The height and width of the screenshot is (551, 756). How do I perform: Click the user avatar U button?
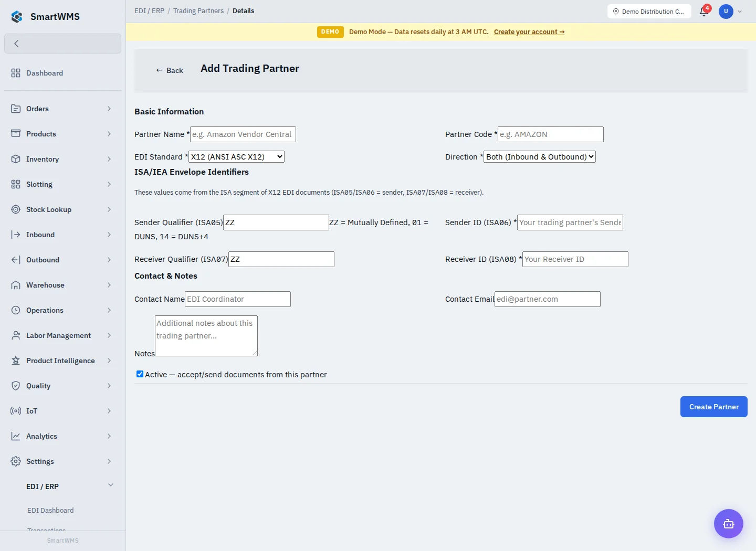pos(726,12)
